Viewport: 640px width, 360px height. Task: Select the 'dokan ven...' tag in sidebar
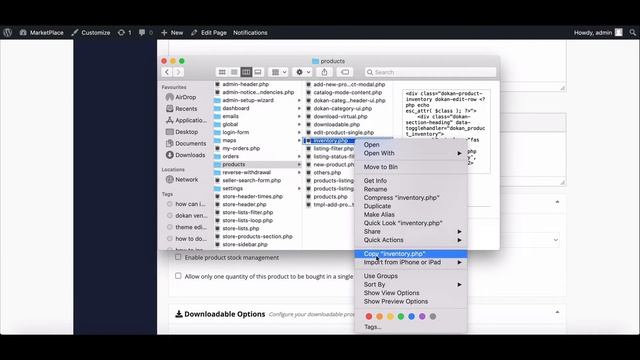[187, 216]
